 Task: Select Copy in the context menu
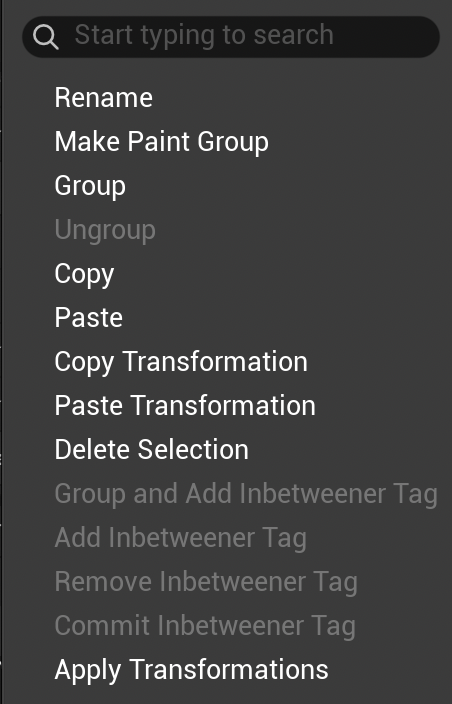[84, 274]
